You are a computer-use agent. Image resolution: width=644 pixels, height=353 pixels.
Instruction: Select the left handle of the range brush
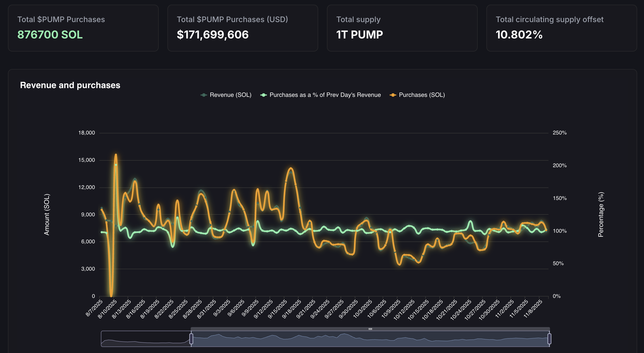(191, 338)
